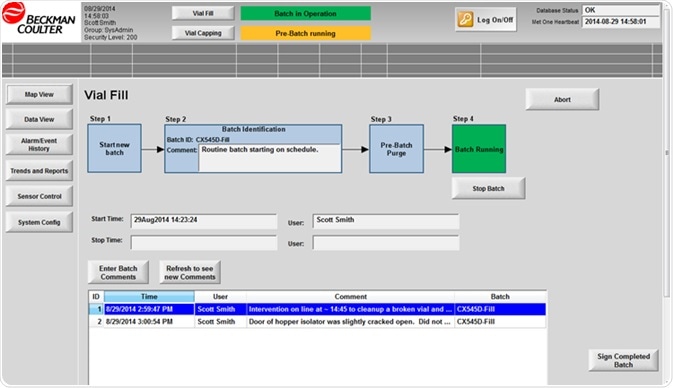Click the empty User field beside Stop Time

coord(386,242)
